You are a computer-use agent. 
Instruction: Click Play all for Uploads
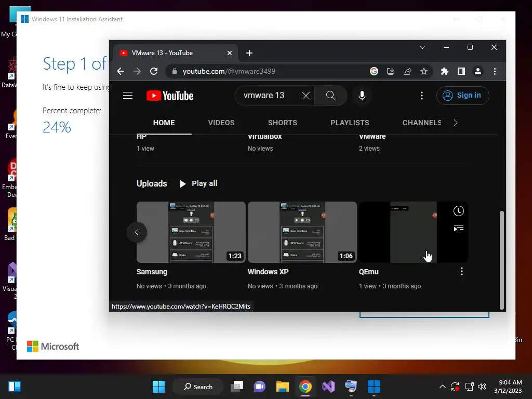click(198, 183)
